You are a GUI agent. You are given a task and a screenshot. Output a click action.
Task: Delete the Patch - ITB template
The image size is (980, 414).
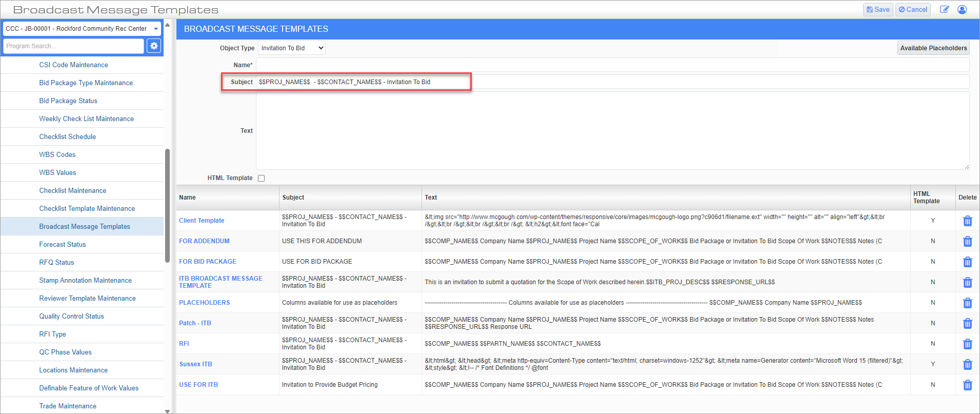coord(967,323)
